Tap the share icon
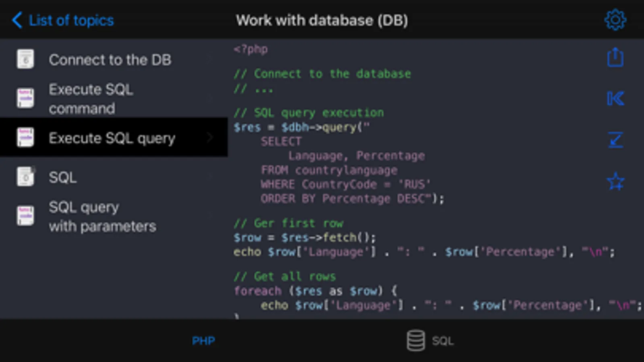This screenshot has width=644, height=362. pyautogui.click(x=615, y=57)
